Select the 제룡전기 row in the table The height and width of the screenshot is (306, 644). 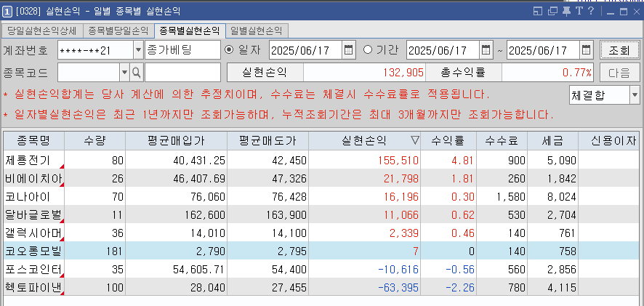[x=33, y=159]
